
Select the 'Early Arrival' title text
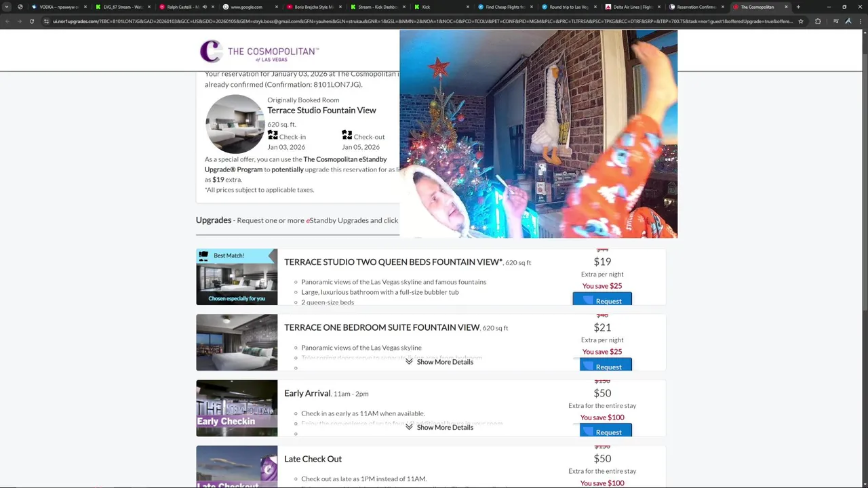[x=307, y=393]
